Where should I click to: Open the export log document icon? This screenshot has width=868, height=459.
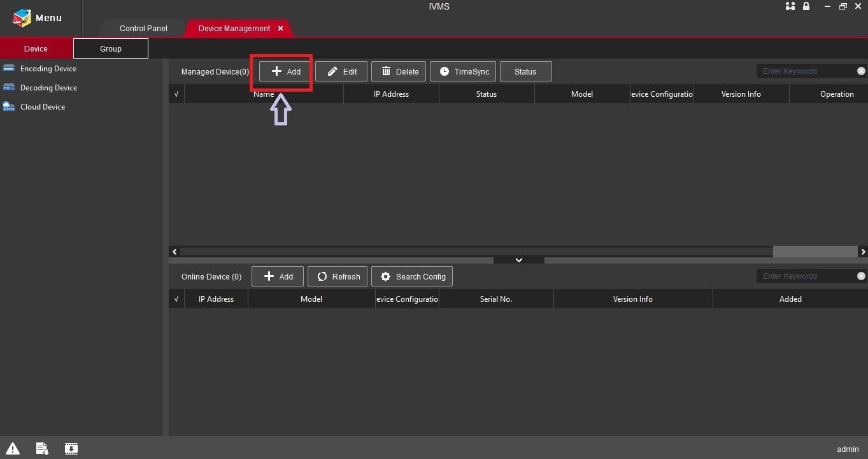(41, 449)
